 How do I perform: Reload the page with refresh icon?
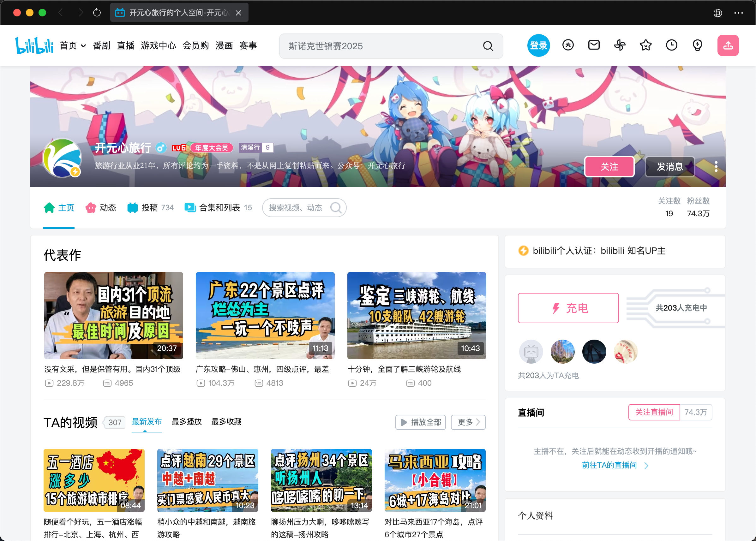click(97, 13)
